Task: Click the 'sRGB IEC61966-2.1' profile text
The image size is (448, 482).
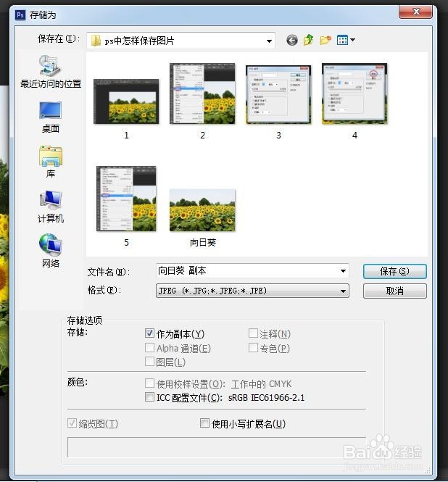Action: pyautogui.click(x=266, y=398)
